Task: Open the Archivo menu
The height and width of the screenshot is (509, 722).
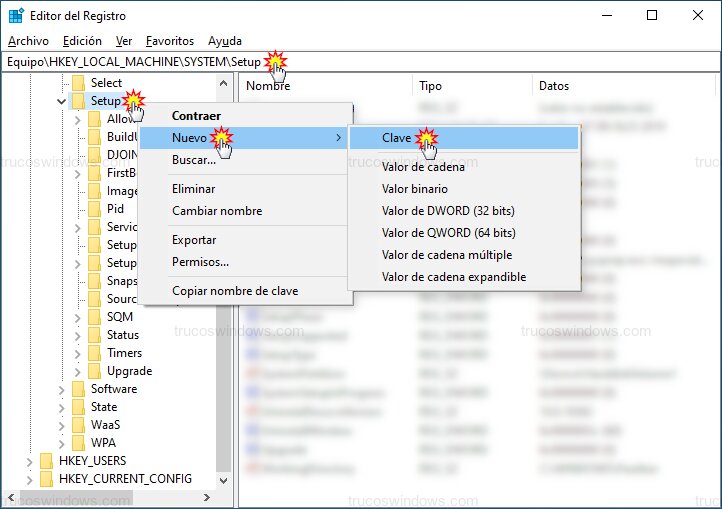Action: (x=28, y=41)
